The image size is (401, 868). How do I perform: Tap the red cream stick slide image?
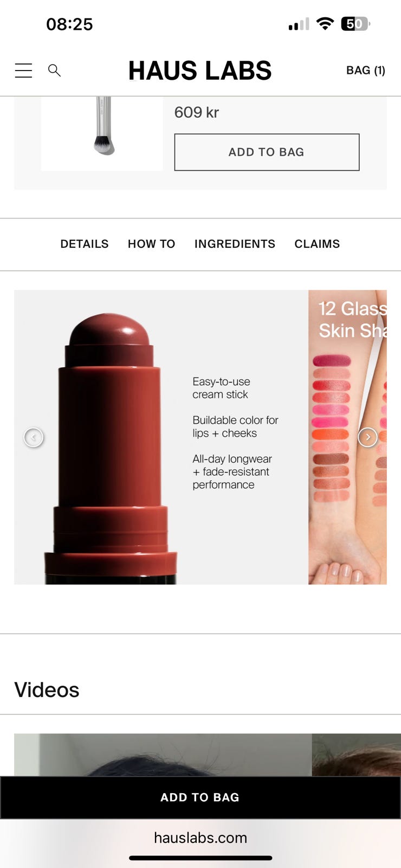tap(161, 437)
